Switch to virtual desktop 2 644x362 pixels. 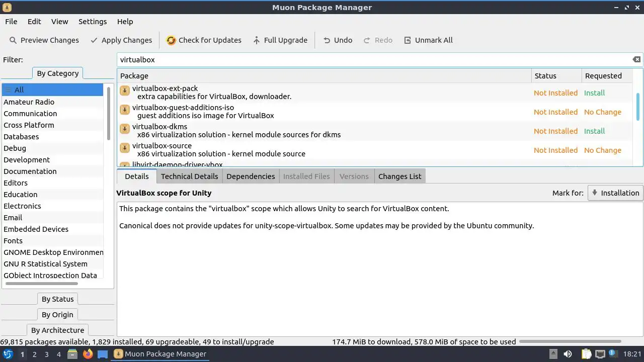pos(34,354)
